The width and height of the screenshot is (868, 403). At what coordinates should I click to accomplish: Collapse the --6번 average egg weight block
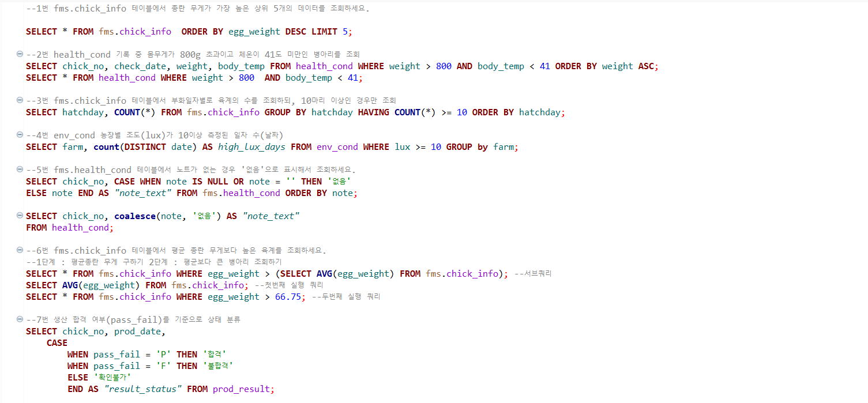click(20, 250)
